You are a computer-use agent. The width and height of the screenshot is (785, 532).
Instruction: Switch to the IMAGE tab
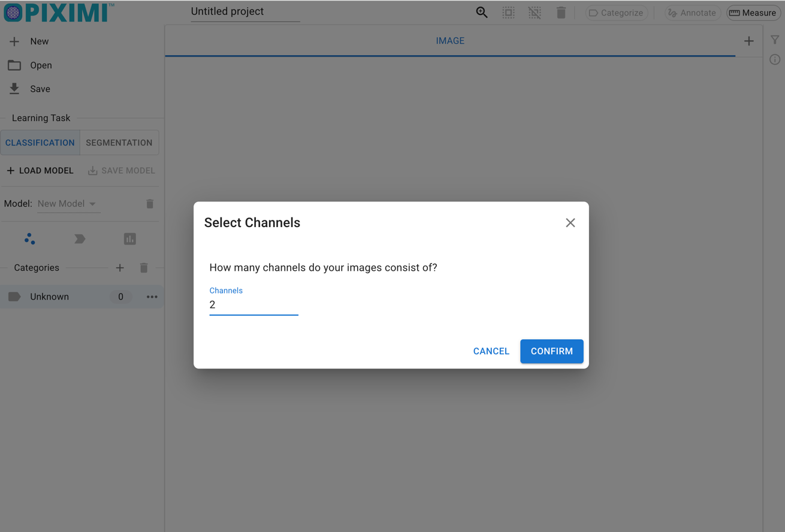point(450,41)
